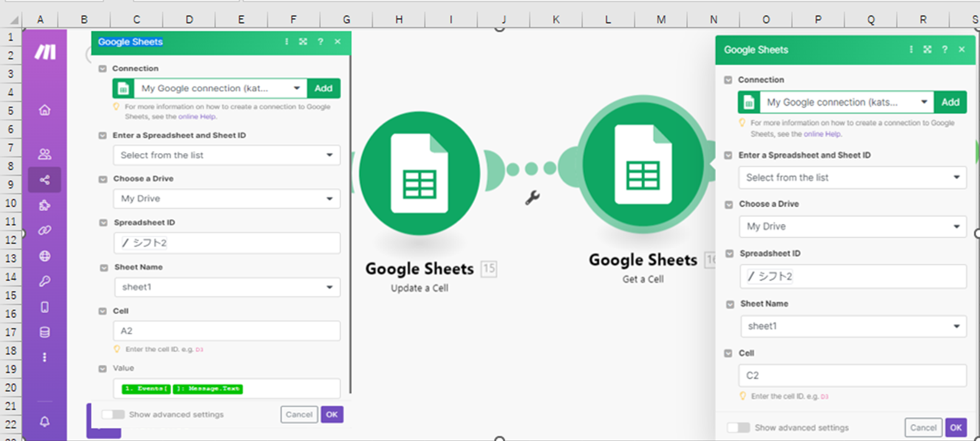
Task: Toggle Value field marker in left panel
Action: point(103,368)
